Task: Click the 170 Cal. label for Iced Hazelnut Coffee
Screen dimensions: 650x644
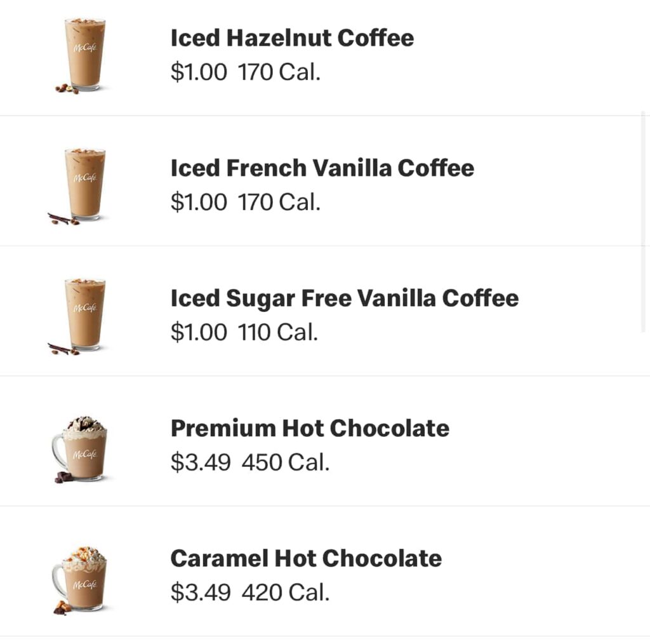Action: point(281,72)
